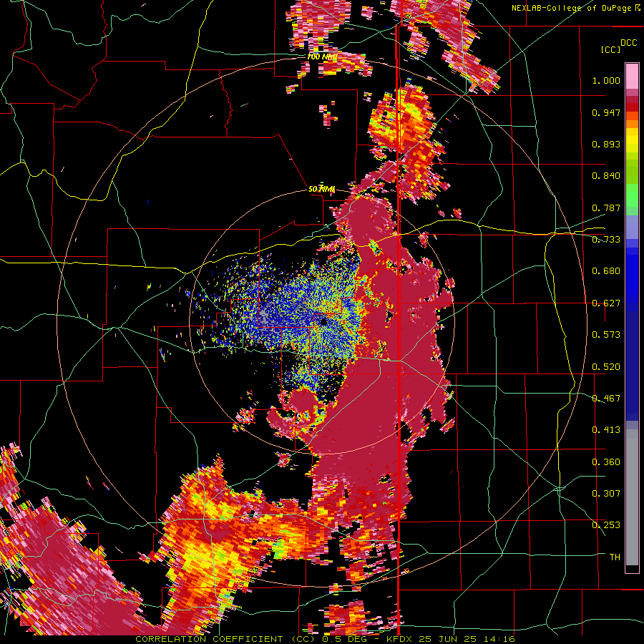The image size is (644, 644).
Task: Click the 100 NMI range ring label
Action: coord(322,57)
